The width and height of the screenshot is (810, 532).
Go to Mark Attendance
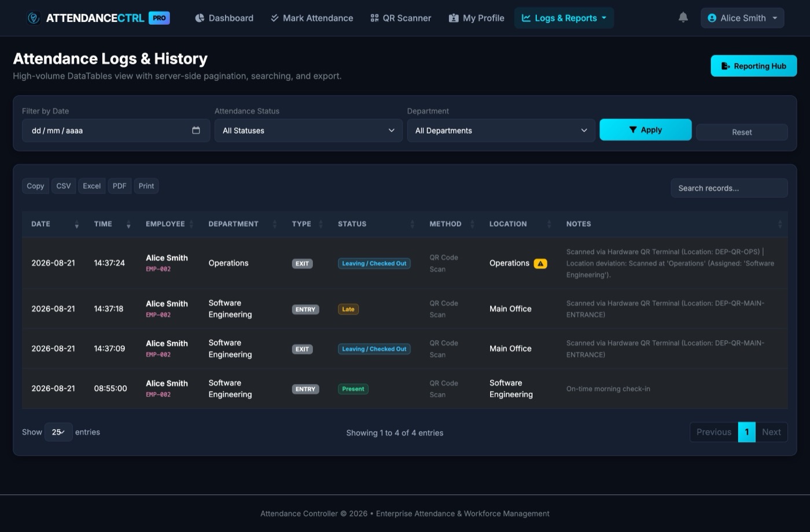coord(311,18)
